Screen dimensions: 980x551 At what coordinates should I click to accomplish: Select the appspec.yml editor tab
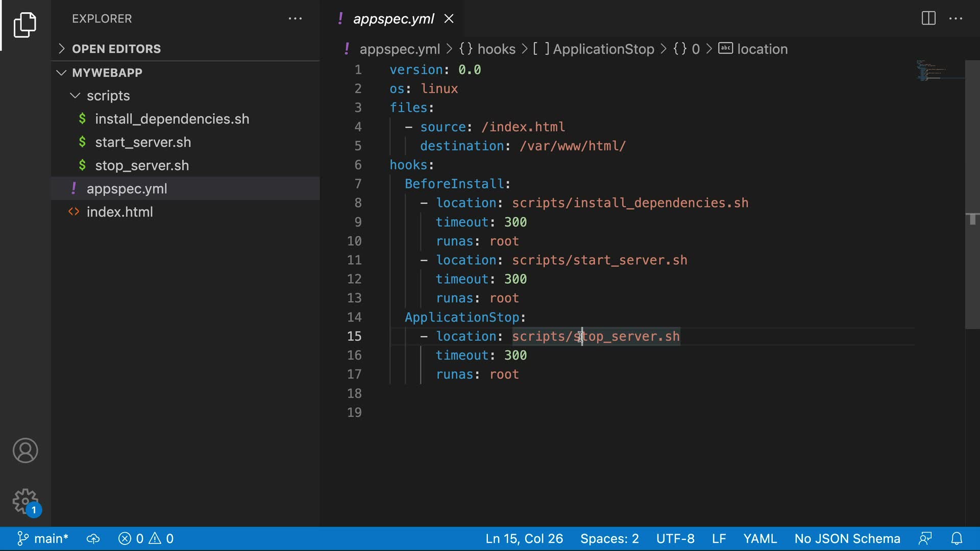point(393,19)
